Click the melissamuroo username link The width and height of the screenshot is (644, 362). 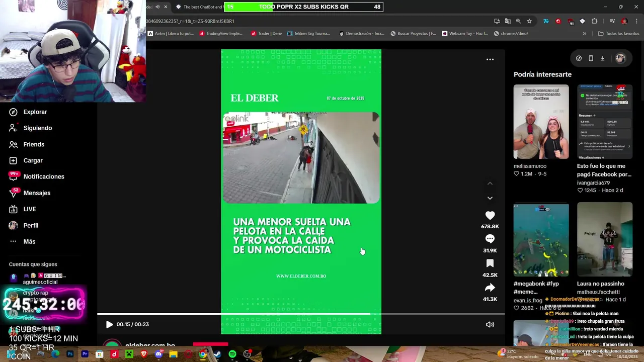coord(530,166)
